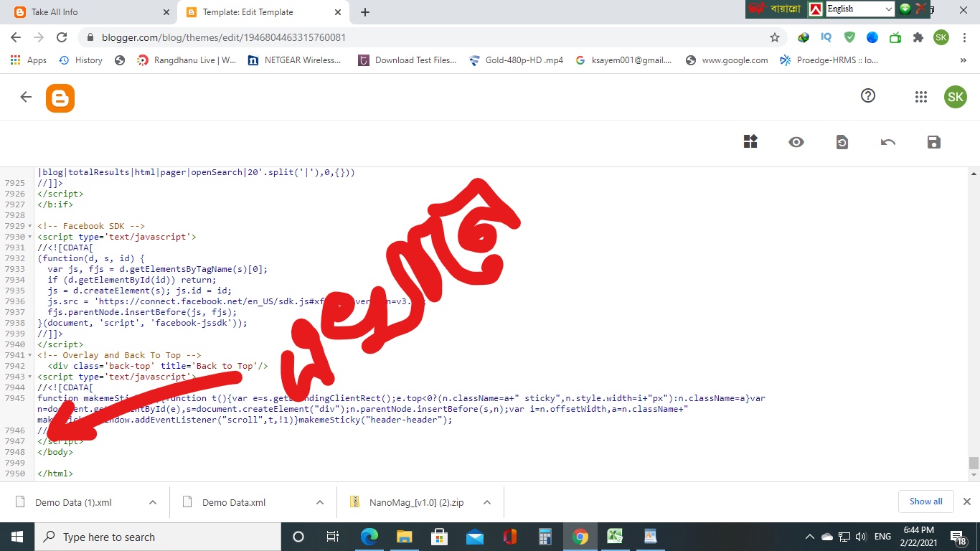The height and width of the screenshot is (551, 980).
Task: Show hidden system tray icons
Action: pos(810,537)
